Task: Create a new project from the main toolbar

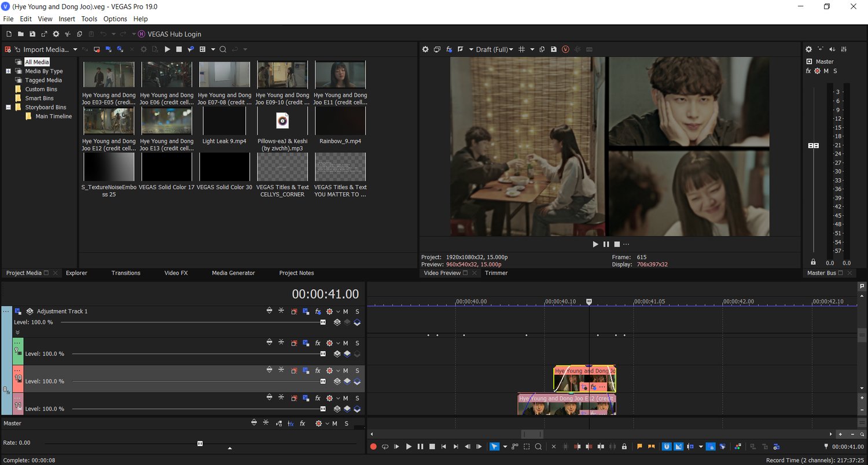Action: (9, 34)
